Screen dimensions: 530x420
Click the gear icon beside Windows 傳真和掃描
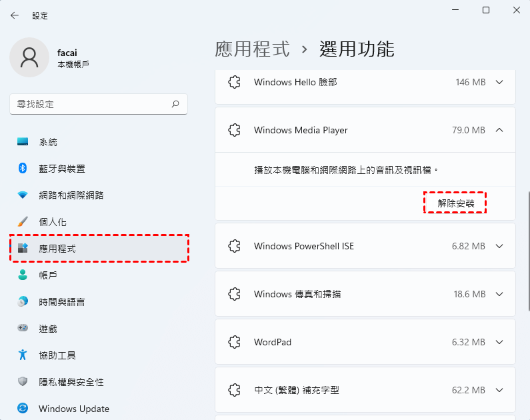pos(234,294)
